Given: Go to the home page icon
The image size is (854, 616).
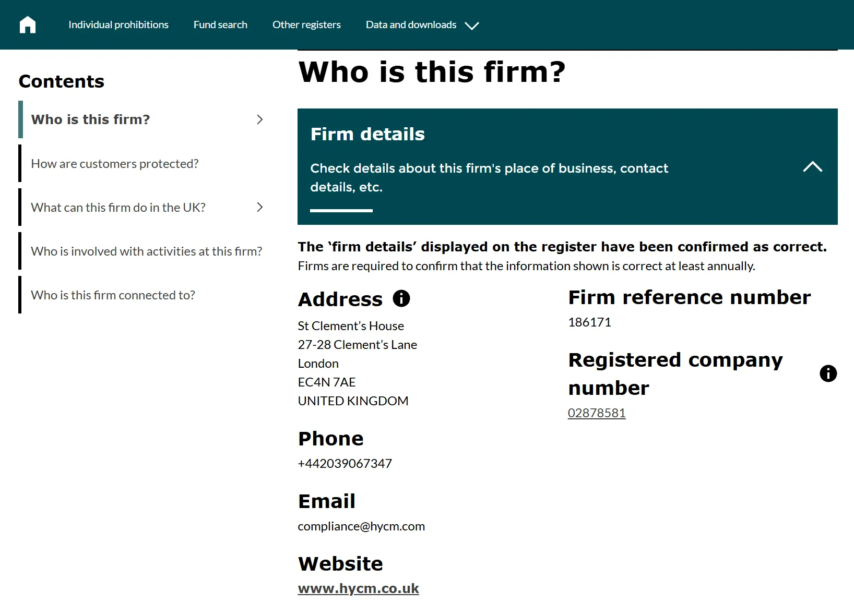Looking at the screenshot, I should [28, 25].
